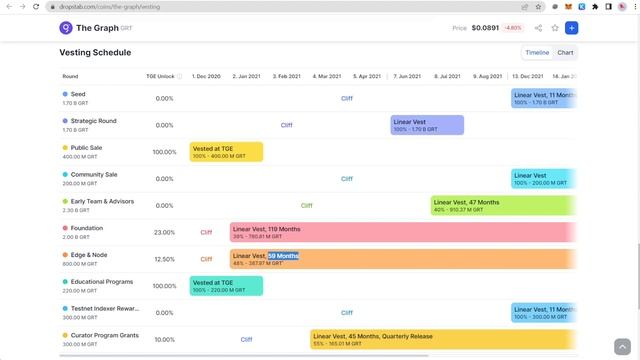Select Curator Program Quarterly Release bar
640x360 pixels.
(443, 340)
